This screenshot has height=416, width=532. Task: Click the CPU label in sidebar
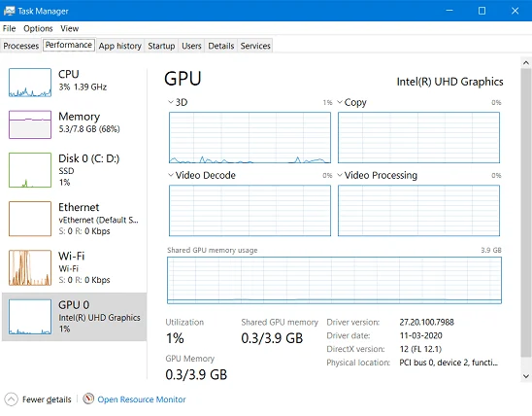point(69,74)
